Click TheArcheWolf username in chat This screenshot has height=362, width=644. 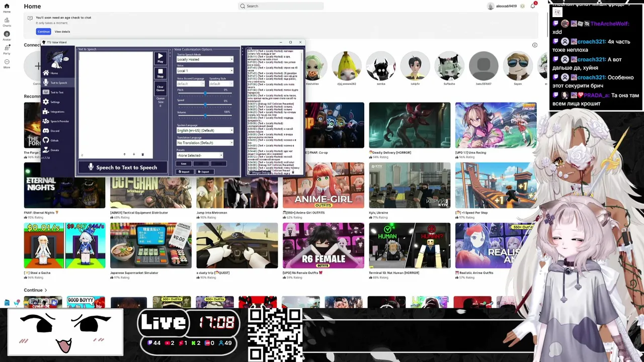pyautogui.click(x=609, y=24)
